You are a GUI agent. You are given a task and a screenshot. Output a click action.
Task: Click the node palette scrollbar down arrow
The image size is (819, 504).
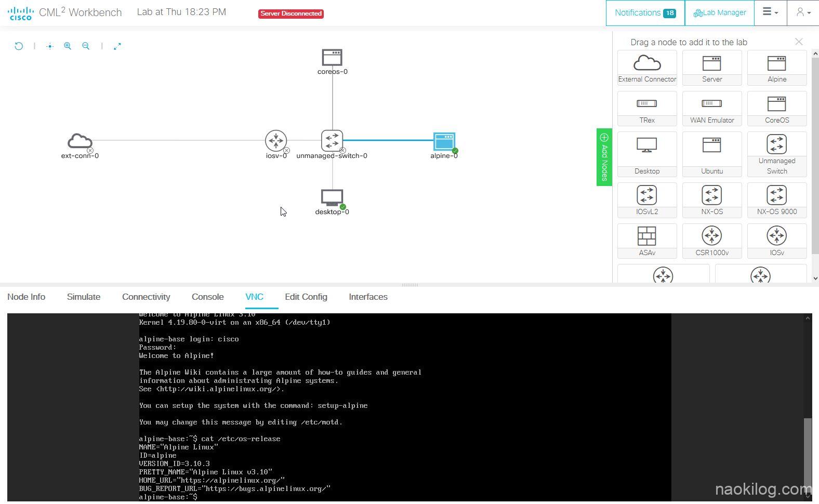[815, 278]
